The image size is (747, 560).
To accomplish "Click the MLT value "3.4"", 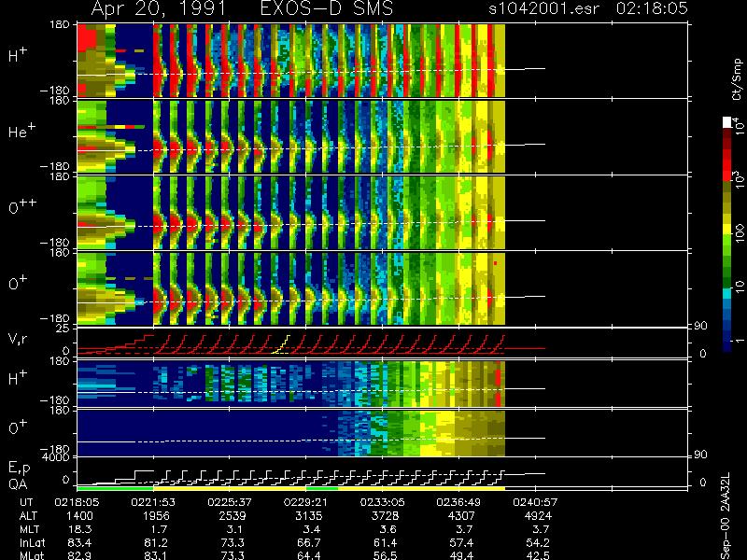I will pyautogui.click(x=311, y=529).
